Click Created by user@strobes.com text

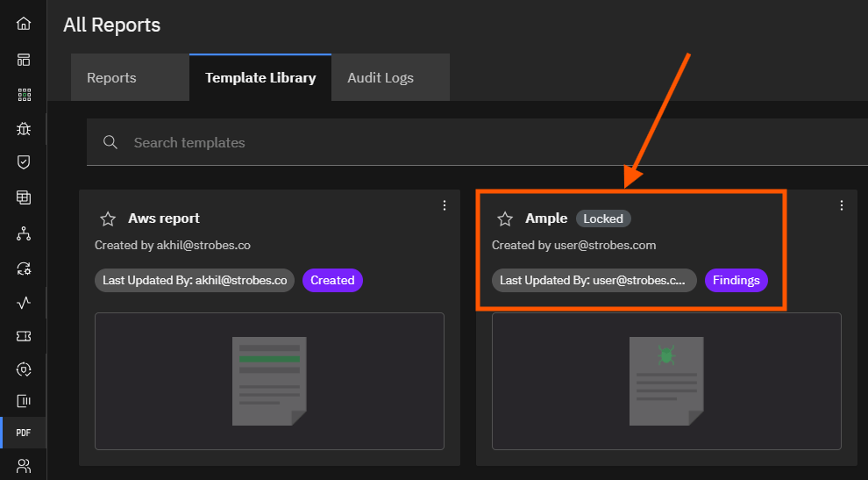coord(574,245)
